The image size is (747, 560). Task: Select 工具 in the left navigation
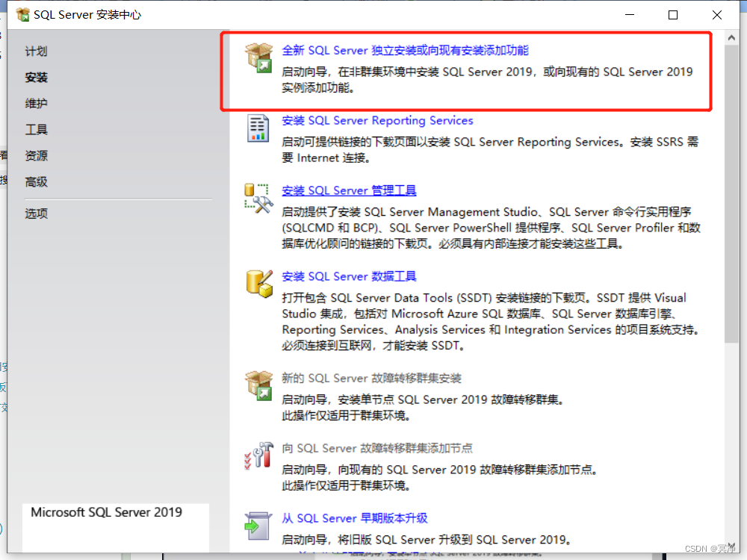point(36,129)
